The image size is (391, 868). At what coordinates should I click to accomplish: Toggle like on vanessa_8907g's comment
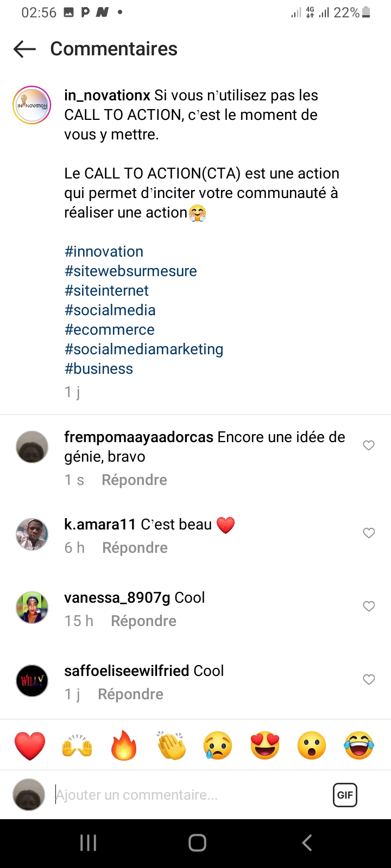point(369,606)
